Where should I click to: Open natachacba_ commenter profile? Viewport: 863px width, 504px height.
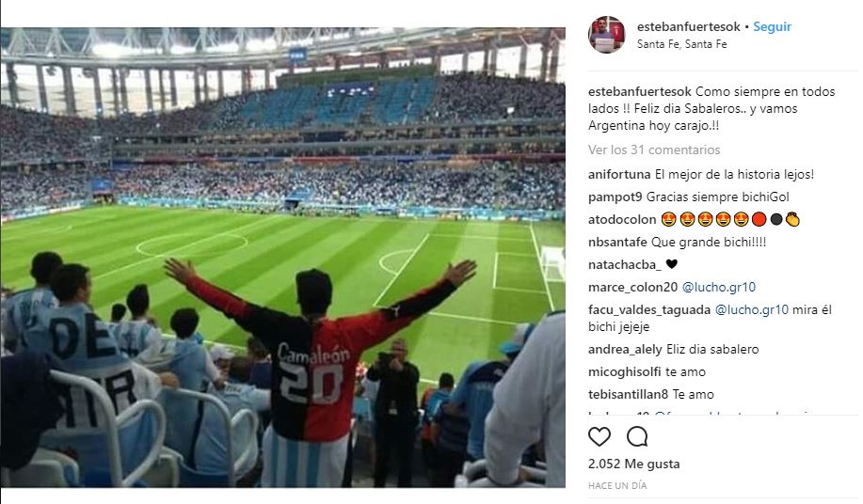click(625, 264)
